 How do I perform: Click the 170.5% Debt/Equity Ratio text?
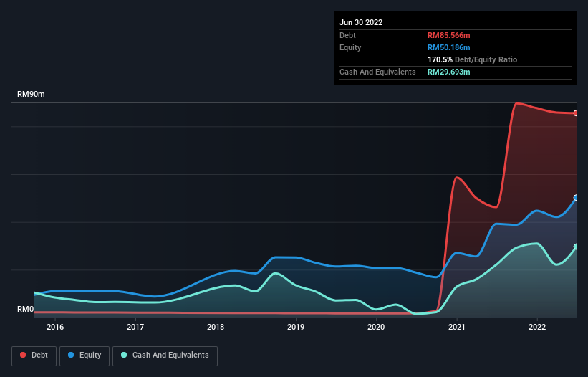point(472,59)
